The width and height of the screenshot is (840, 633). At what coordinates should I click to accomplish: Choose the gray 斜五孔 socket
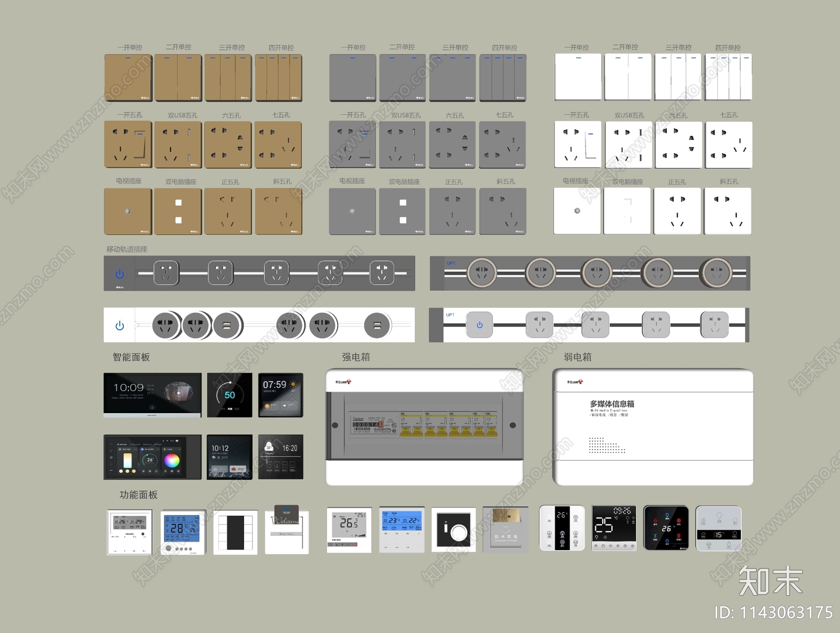pyautogui.click(x=503, y=212)
